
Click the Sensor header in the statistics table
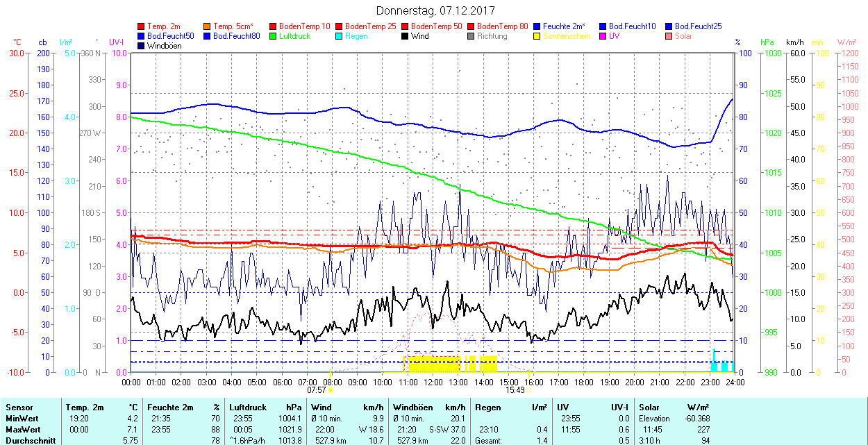pyautogui.click(x=19, y=408)
